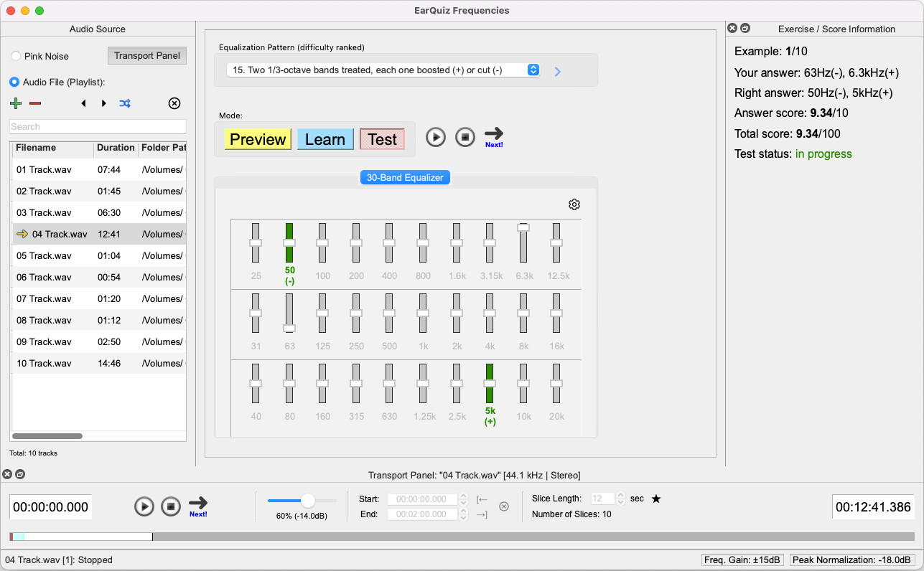The image size is (924, 571).
Task: Click the Next! arrow in the Mode section
Action: click(x=494, y=136)
